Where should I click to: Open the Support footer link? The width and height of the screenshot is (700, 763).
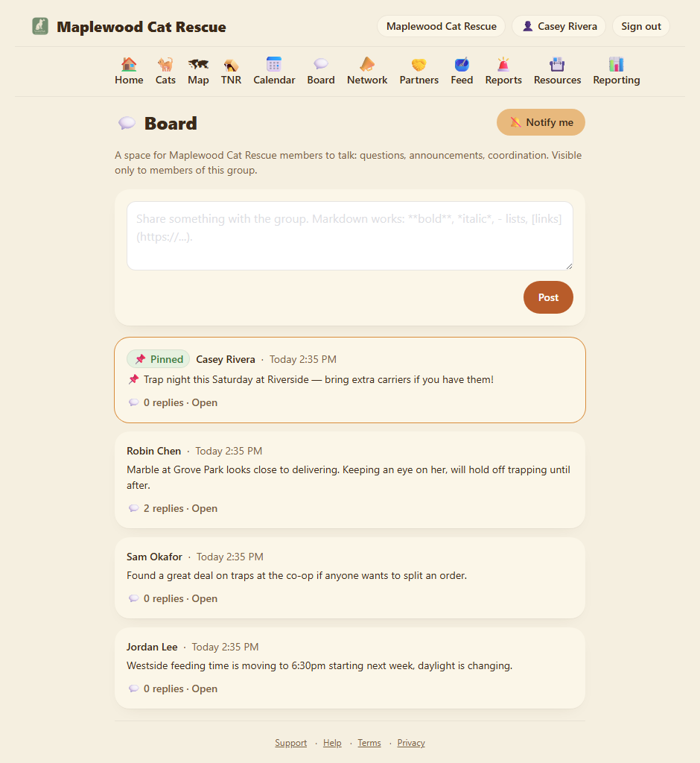coord(291,743)
